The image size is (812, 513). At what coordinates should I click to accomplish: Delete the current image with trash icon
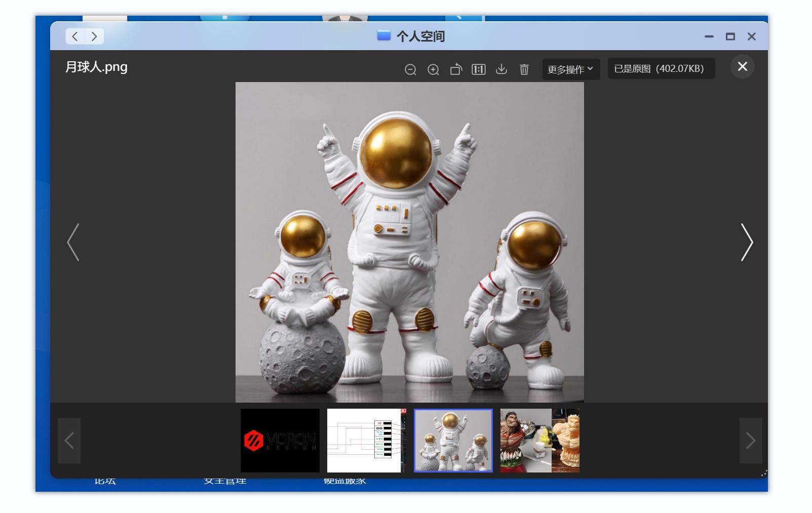coord(524,69)
